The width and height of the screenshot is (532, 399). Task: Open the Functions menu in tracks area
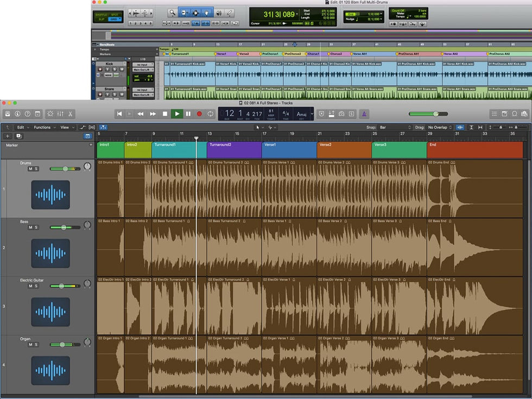coord(43,128)
